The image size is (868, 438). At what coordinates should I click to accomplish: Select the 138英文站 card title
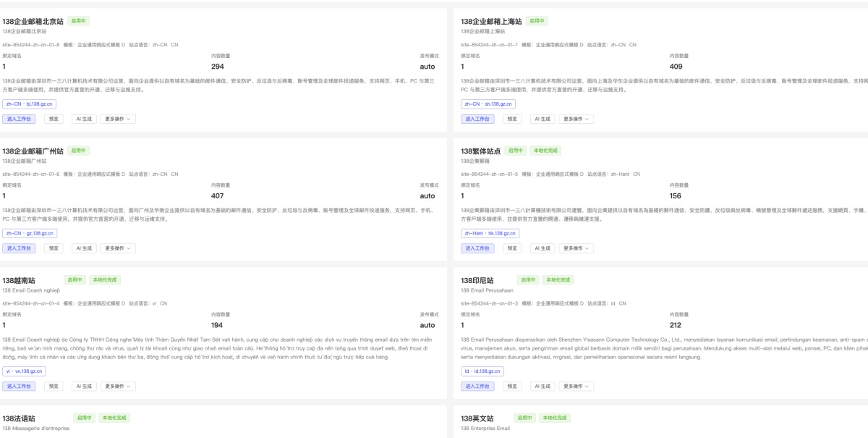pos(477,418)
